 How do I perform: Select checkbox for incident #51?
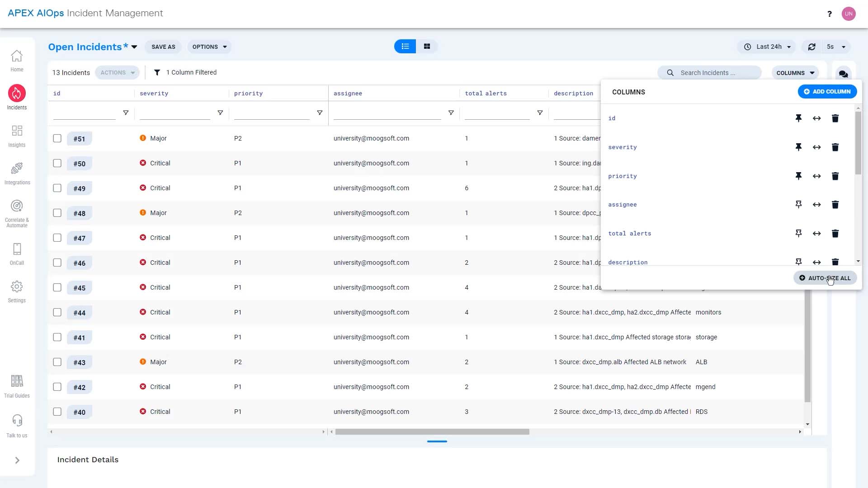[57, 139]
